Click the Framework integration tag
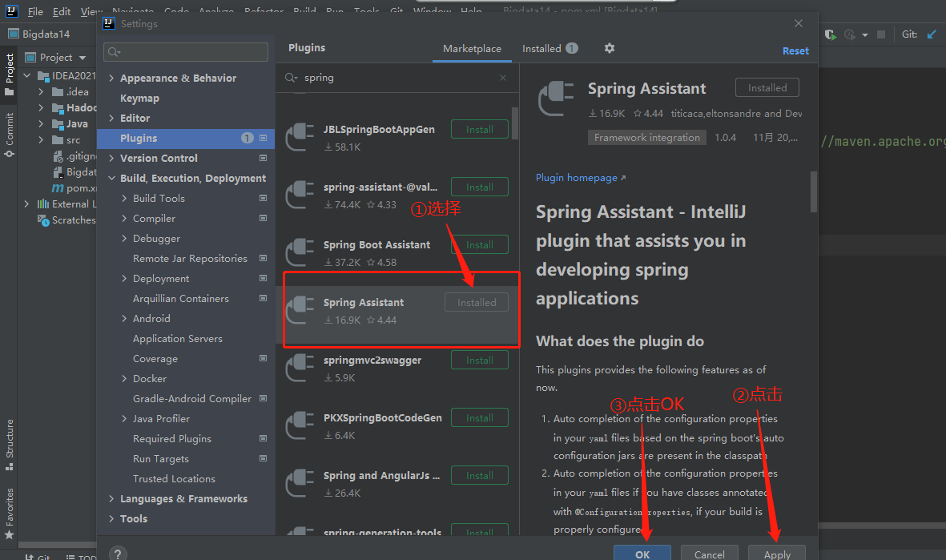The height and width of the screenshot is (560, 946). 646,138
